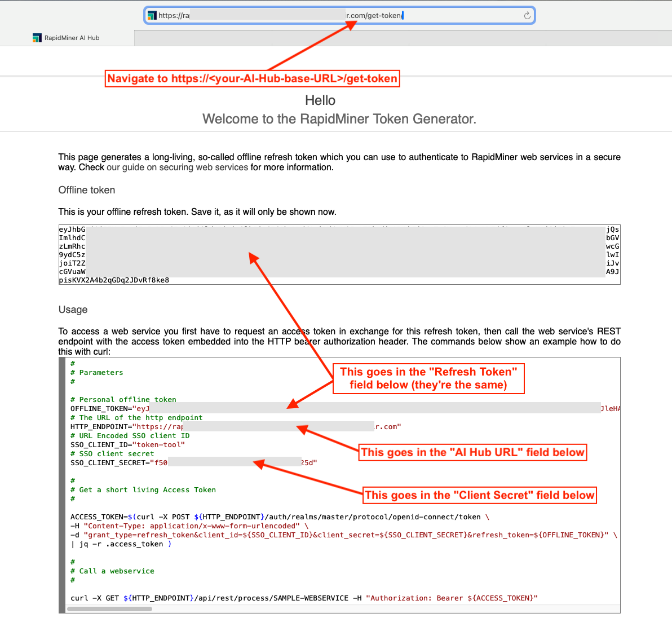Click the RapidMiner favicon in the address bar

[x=152, y=16]
